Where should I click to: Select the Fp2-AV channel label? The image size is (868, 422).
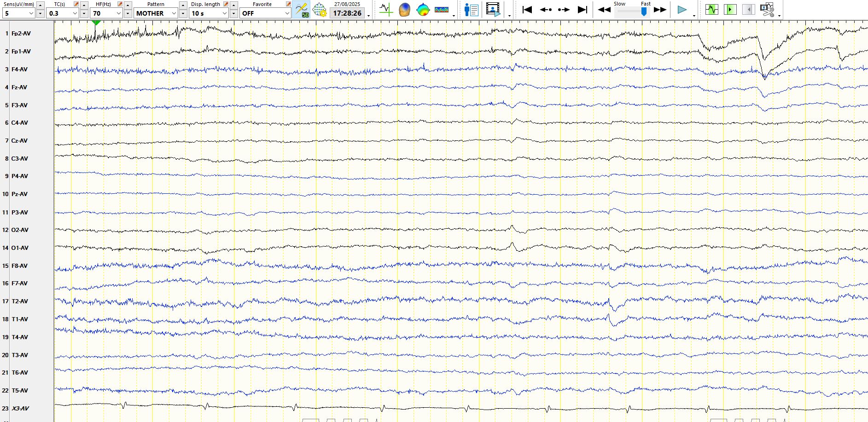coord(21,34)
